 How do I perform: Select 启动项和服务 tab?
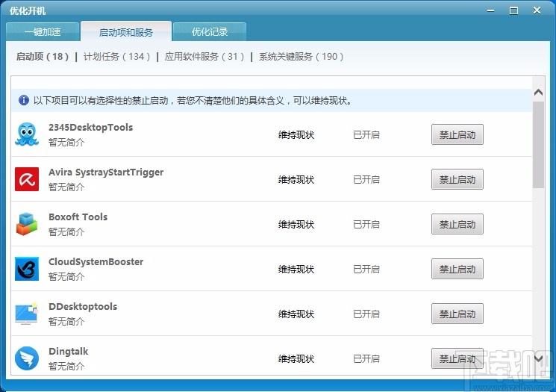point(126,32)
